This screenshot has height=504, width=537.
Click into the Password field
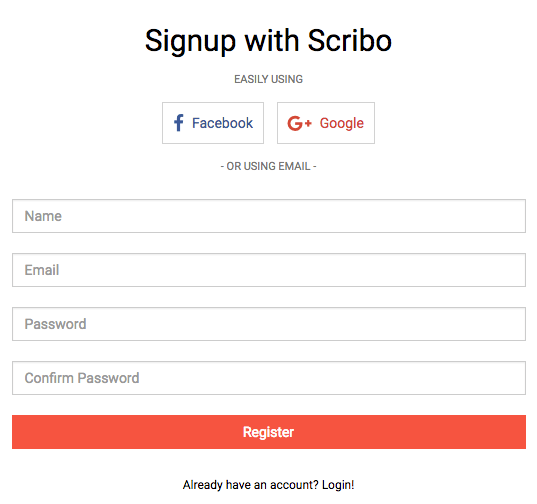(x=269, y=324)
